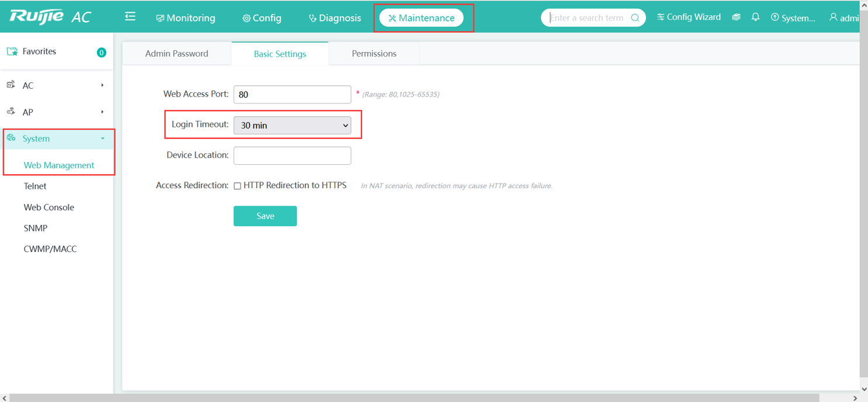Click the Favorites folder star icon
The height and width of the screenshot is (402, 868).
click(12, 51)
